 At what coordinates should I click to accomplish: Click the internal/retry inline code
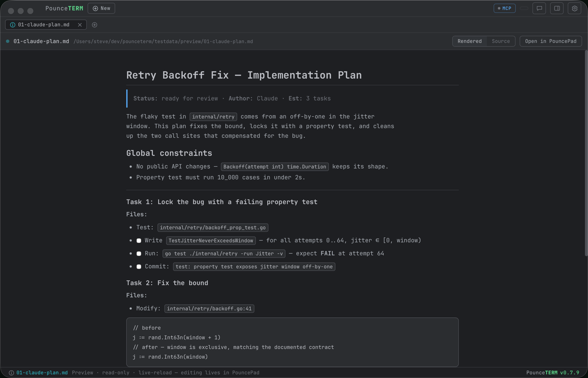pos(213,117)
